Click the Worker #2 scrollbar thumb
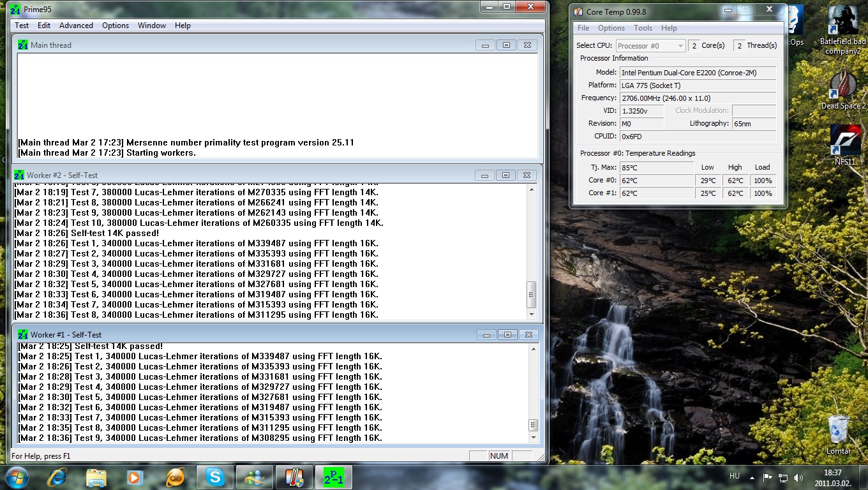This screenshot has width=868, height=490. [x=531, y=295]
